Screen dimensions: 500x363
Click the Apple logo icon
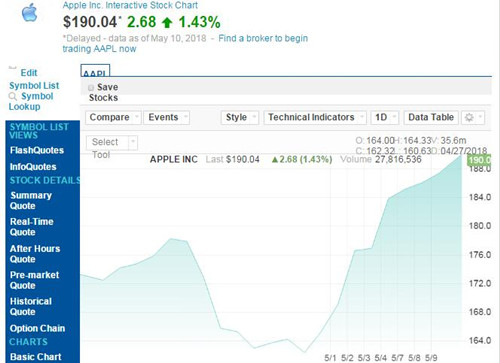pyautogui.click(x=29, y=13)
